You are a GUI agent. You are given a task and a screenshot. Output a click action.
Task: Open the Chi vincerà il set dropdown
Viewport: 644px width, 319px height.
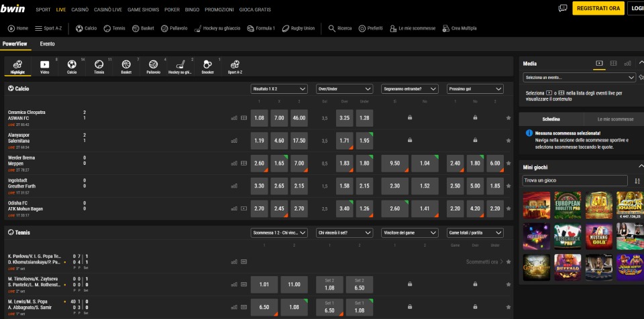point(344,233)
